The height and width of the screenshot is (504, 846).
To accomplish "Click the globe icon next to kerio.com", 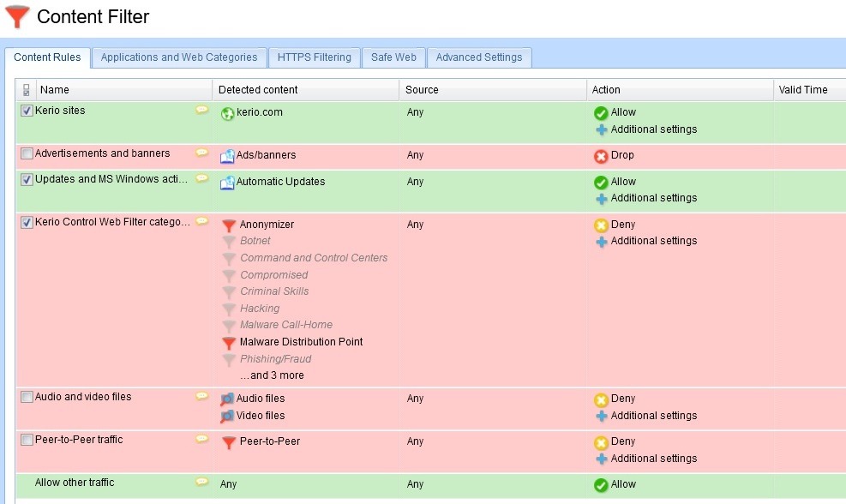I will pos(227,113).
